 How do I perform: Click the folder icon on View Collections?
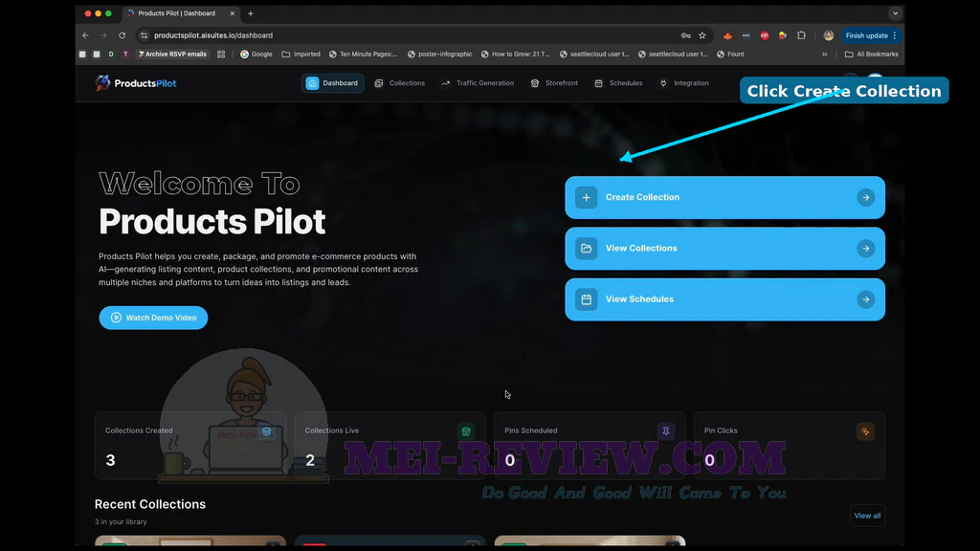coord(587,249)
